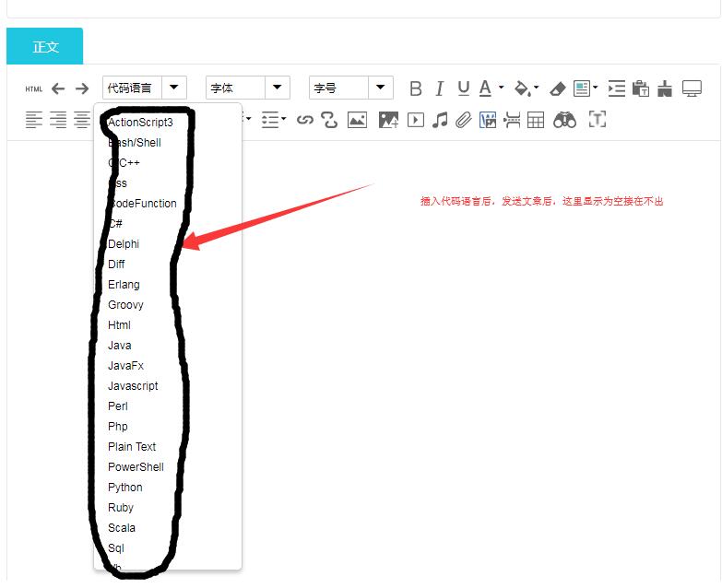The width and height of the screenshot is (722, 588).
Task: Click the auto typeset layout icon
Action: pos(581,88)
